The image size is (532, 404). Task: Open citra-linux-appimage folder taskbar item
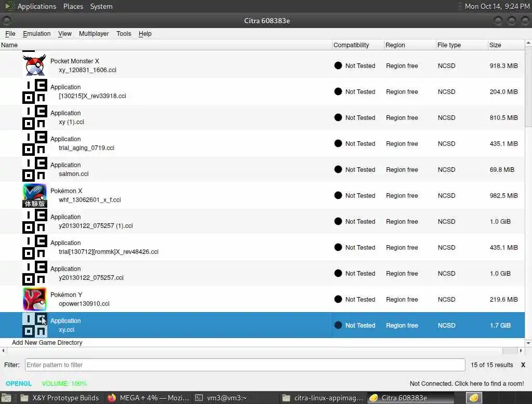(x=323, y=398)
